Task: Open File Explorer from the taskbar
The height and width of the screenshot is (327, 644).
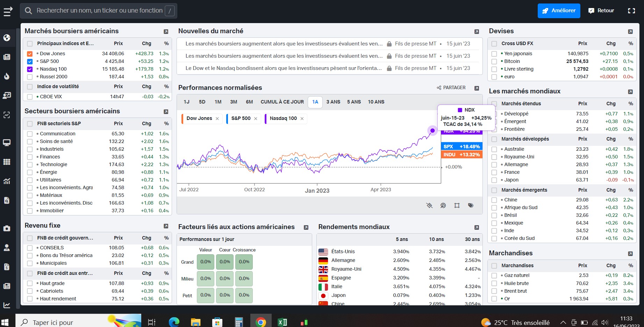Action: pos(195,322)
